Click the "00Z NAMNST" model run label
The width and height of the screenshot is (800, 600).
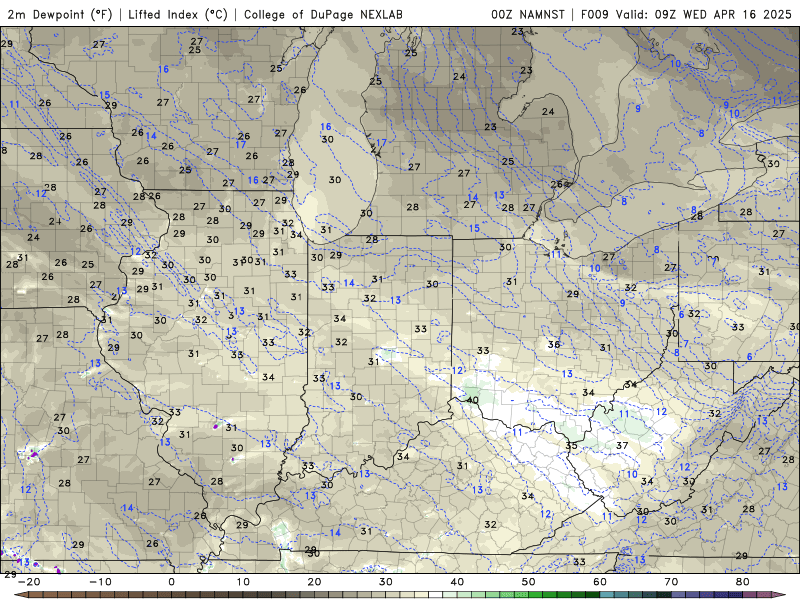tap(528, 14)
